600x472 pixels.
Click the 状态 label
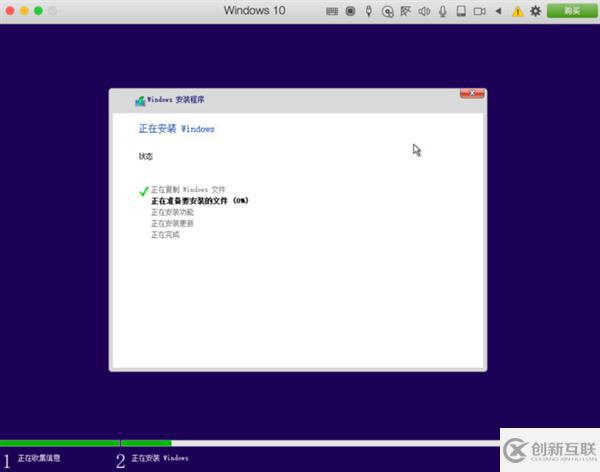(146, 156)
